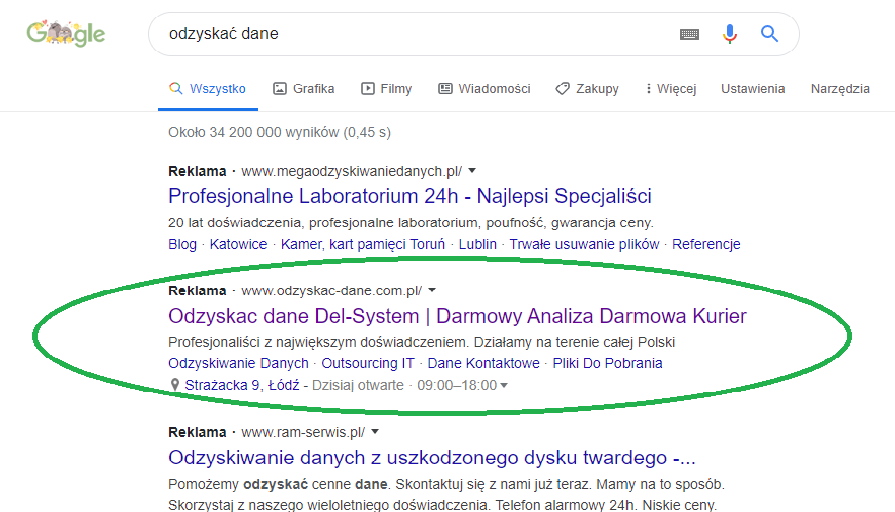Expand opening hours arrow after 09:00–18:00
The image size is (895, 512).
click(x=504, y=386)
